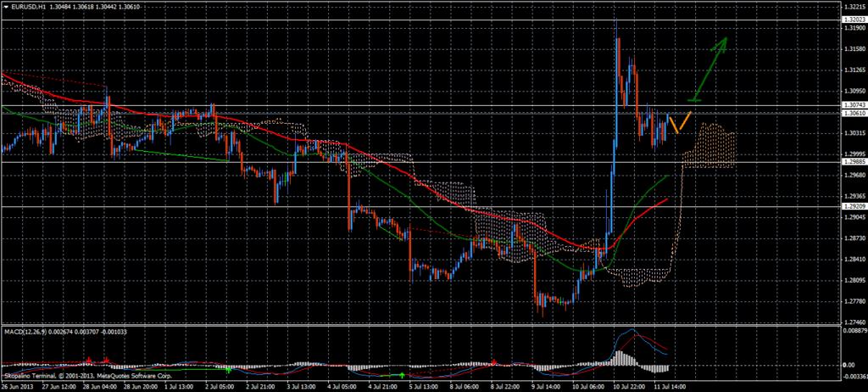
Task: Click the 1.29045 price axis value
Action: 854,217
